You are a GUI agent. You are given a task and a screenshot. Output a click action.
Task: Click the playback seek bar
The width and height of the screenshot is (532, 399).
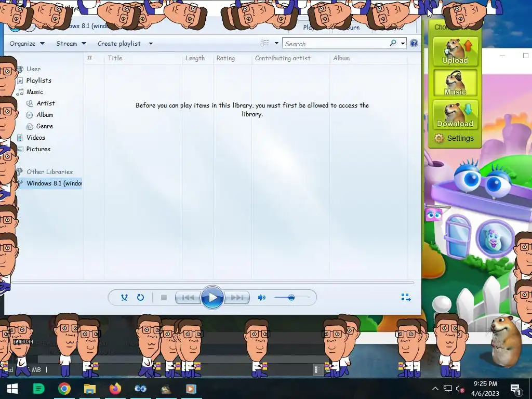(212, 282)
